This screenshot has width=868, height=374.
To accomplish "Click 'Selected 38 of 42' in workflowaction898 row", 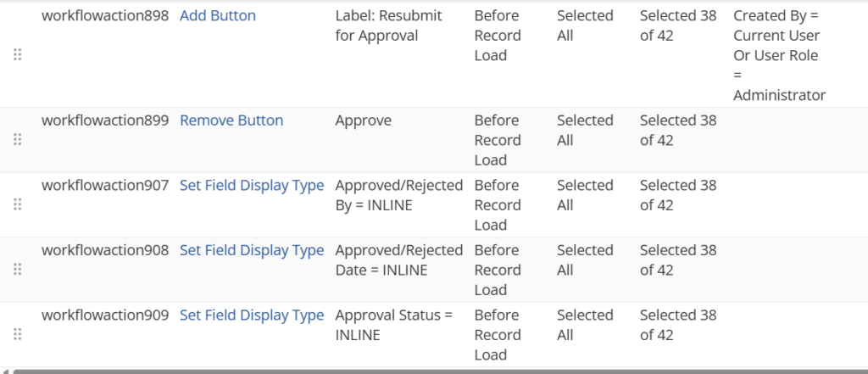I will [x=678, y=25].
